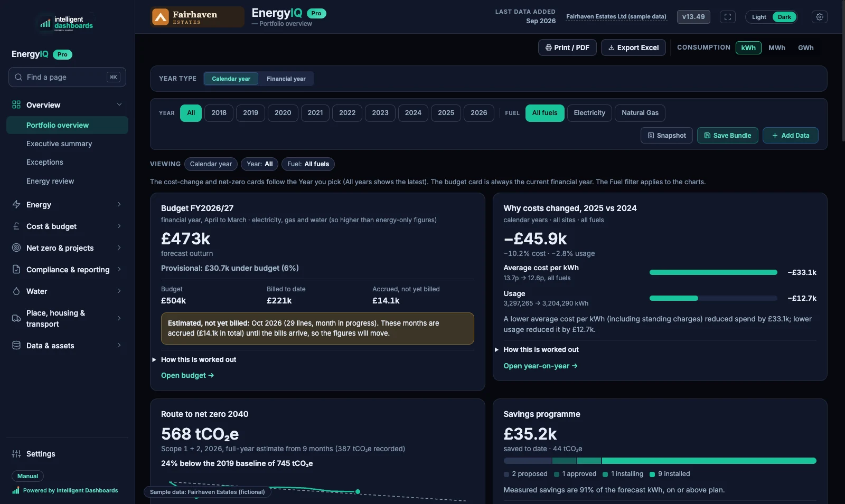Click Save Bundle button
Image resolution: width=845 pixels, height=504 pixels.
[728, 136]
